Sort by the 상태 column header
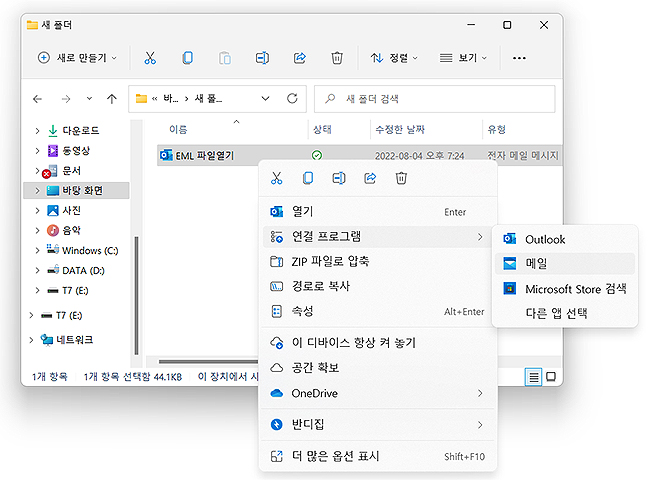 [322, 130]
